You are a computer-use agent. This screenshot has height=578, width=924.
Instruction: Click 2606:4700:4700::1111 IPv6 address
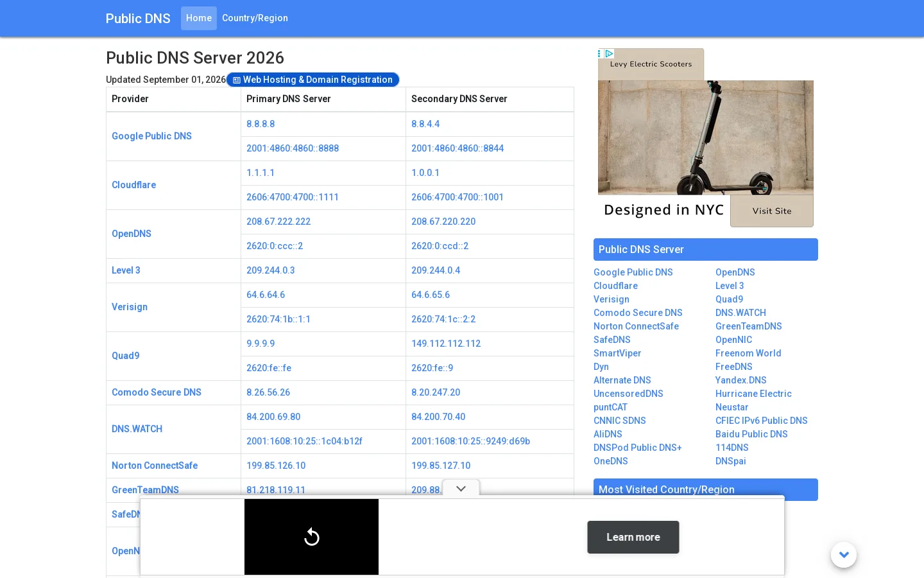(293, 197)
